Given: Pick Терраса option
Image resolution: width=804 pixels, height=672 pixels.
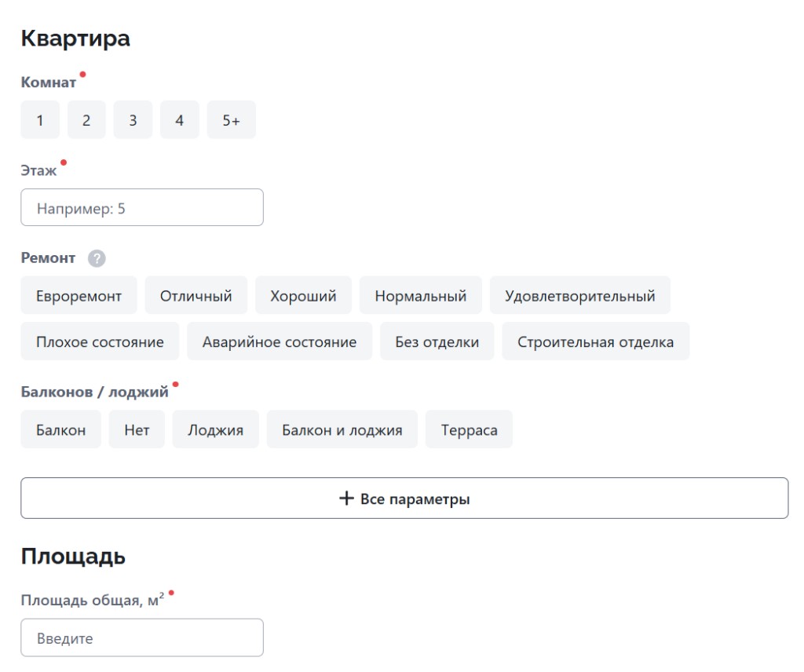Looking at the screenshot, I should click(470, 429).
